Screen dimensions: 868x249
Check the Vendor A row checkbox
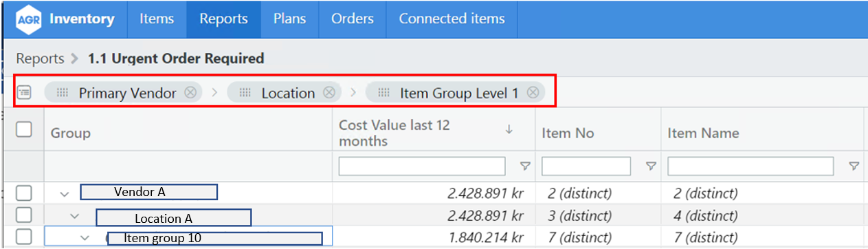[24, 193]
